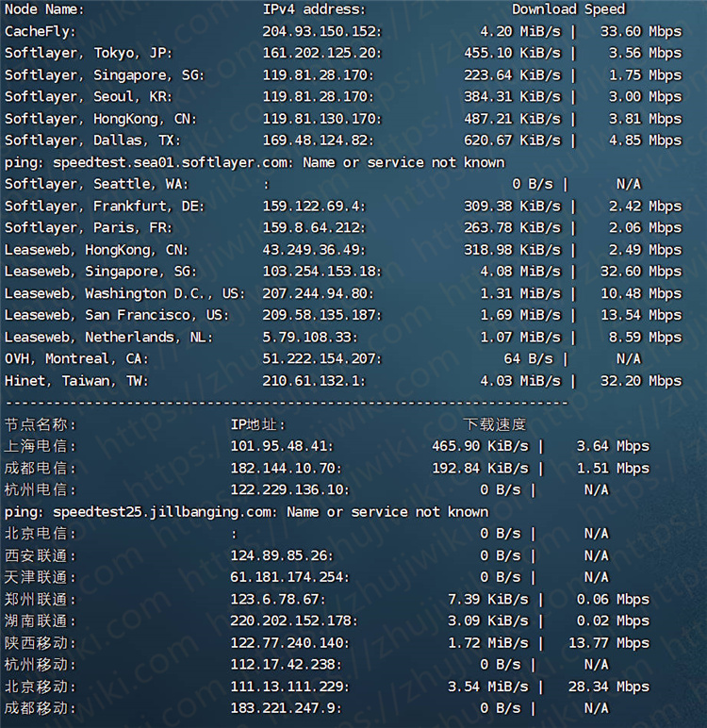Select the 成都电信 row label
Image resolution: width=707 pixels, height=728 pixels.
[x=40, y=468]
